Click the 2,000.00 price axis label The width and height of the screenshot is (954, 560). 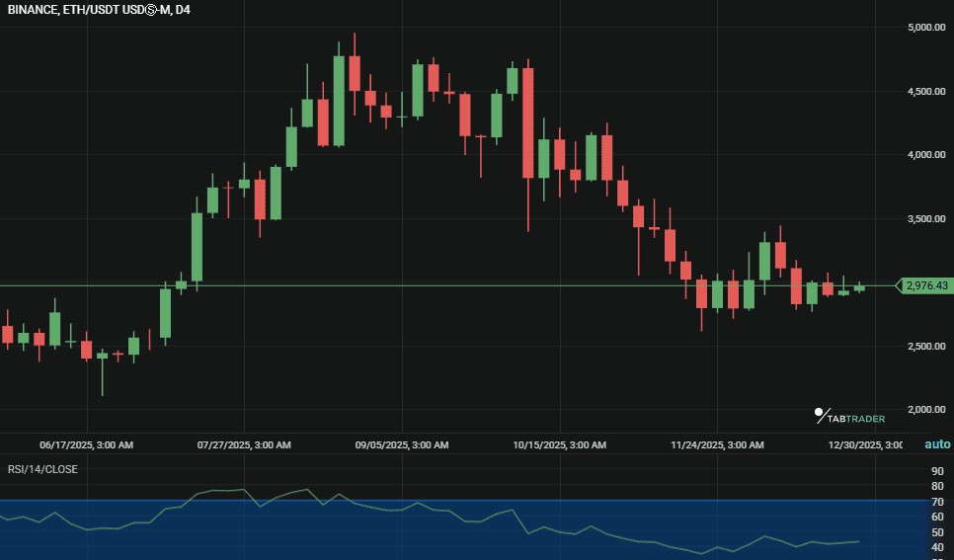(x=925, y=410)
